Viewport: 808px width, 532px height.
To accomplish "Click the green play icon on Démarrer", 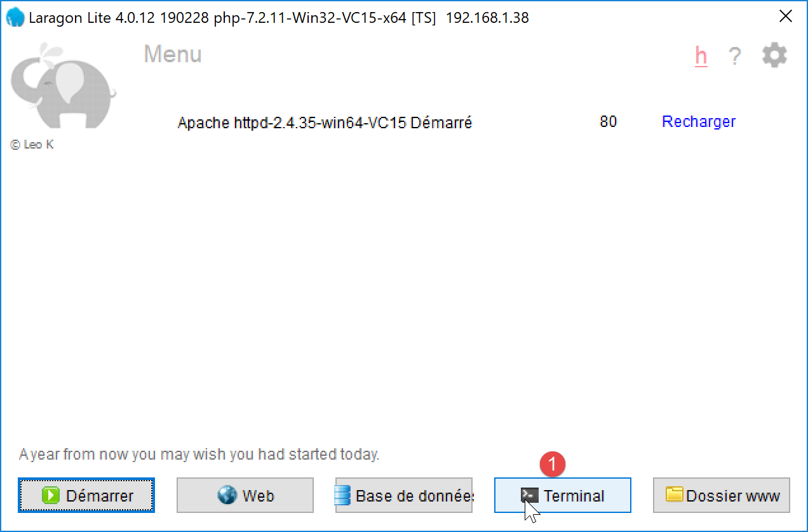I will (x=51, y=496).
